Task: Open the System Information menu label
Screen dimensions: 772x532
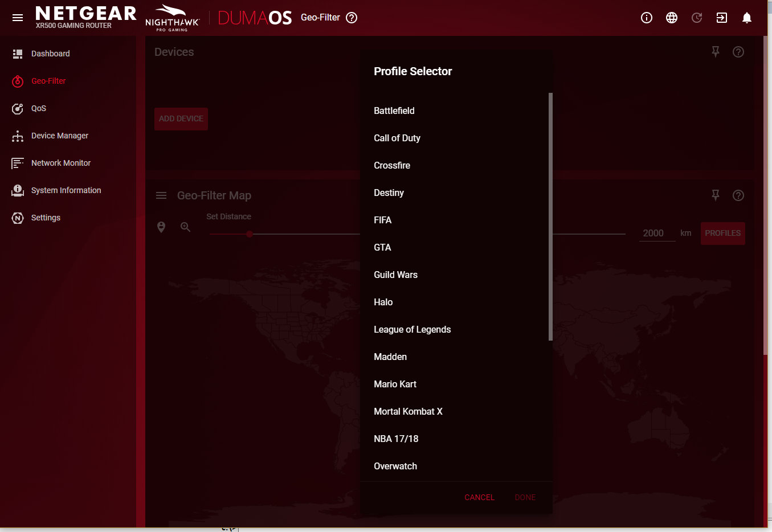Action: coord(66,190)
